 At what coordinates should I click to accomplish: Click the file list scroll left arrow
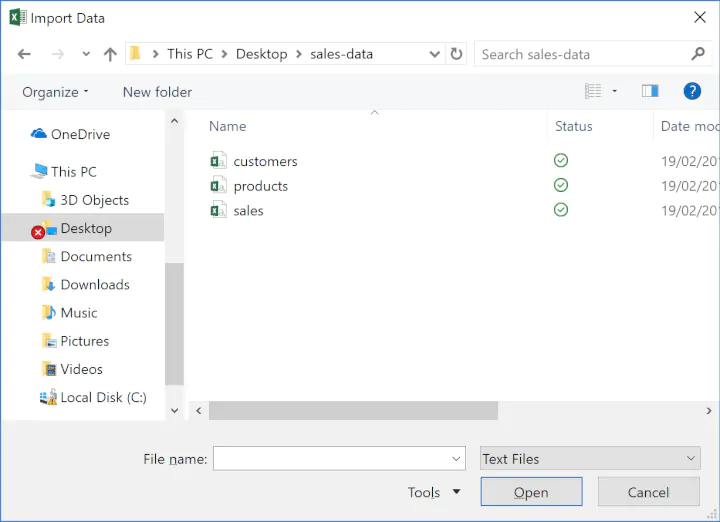pos(198,410)
